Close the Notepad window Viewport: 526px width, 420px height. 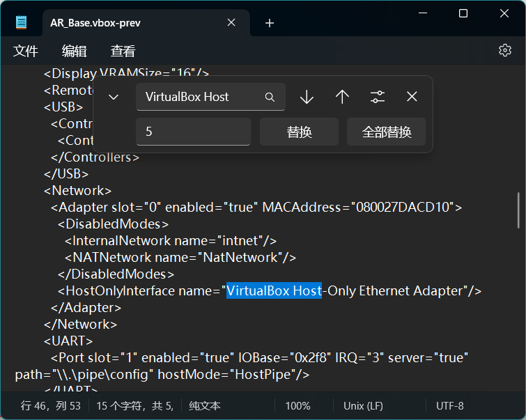tap(504, 13)
